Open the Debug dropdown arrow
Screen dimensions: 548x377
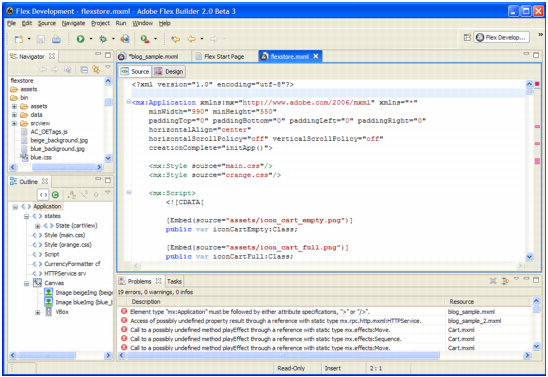[113, 39]
